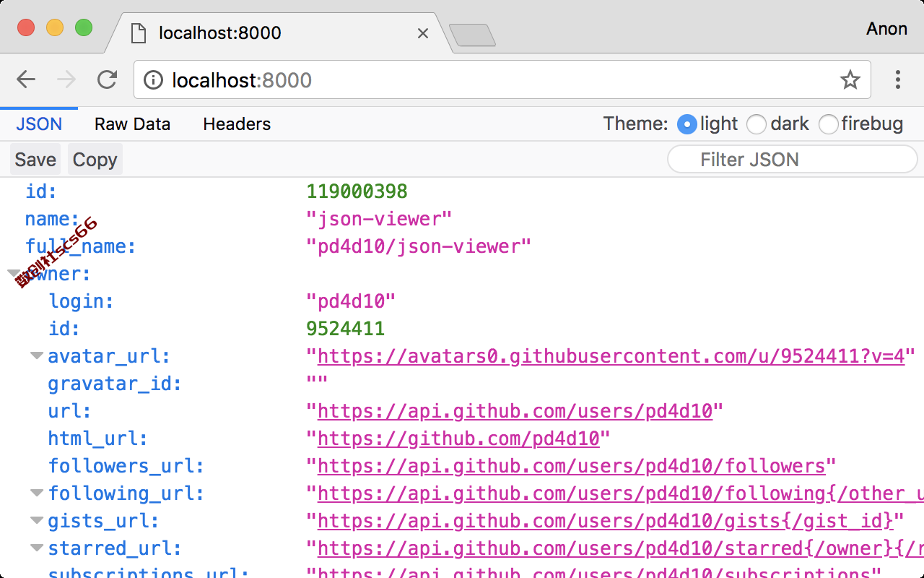Show site information icon in address bar
The image size is (924, 578).
pyautogui.click(x=153, y=79)
